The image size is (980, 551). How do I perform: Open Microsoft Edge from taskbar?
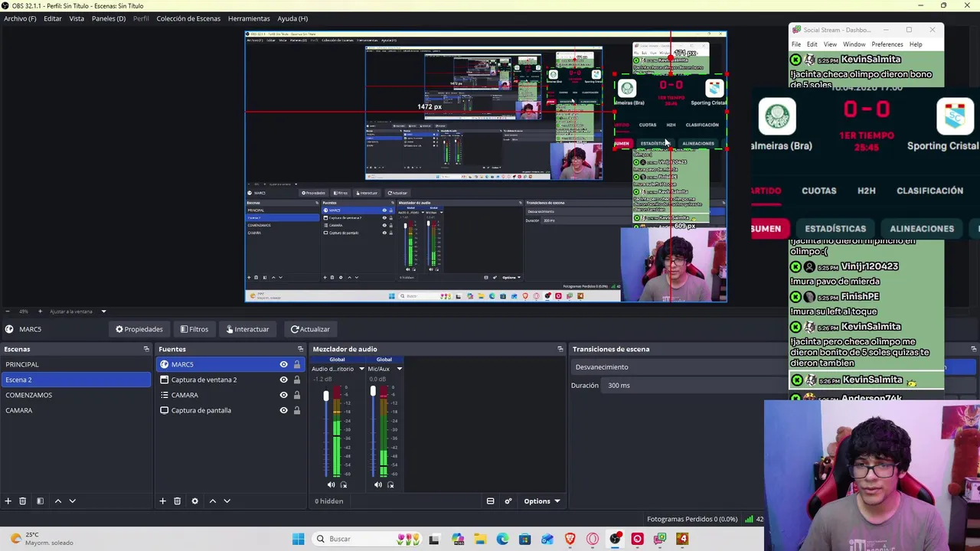tap(502, 539)
